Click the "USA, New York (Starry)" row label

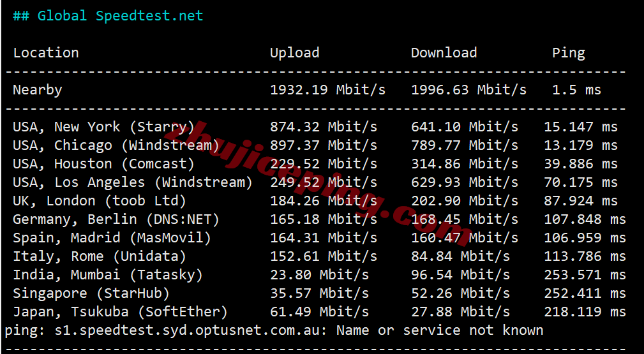[x=103, y=127]
